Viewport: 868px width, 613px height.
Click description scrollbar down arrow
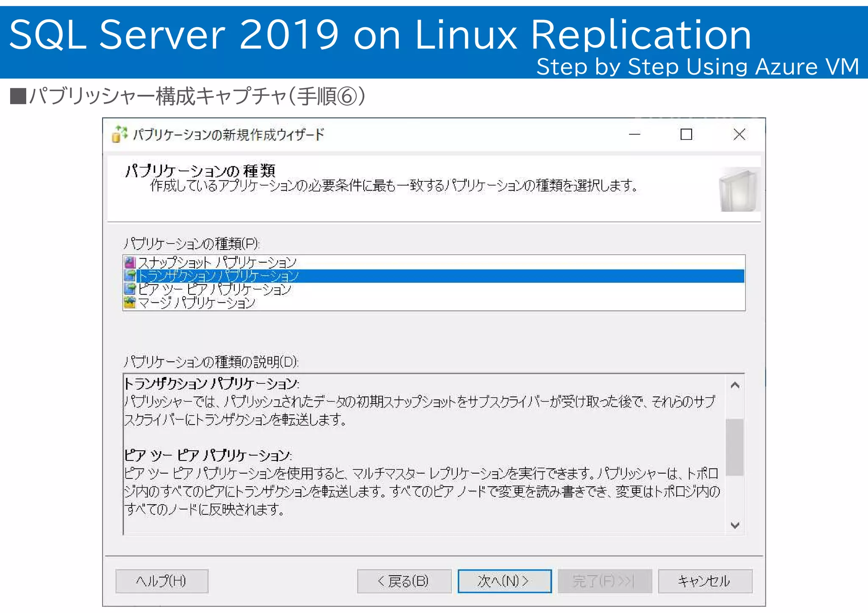click(735, 525)
